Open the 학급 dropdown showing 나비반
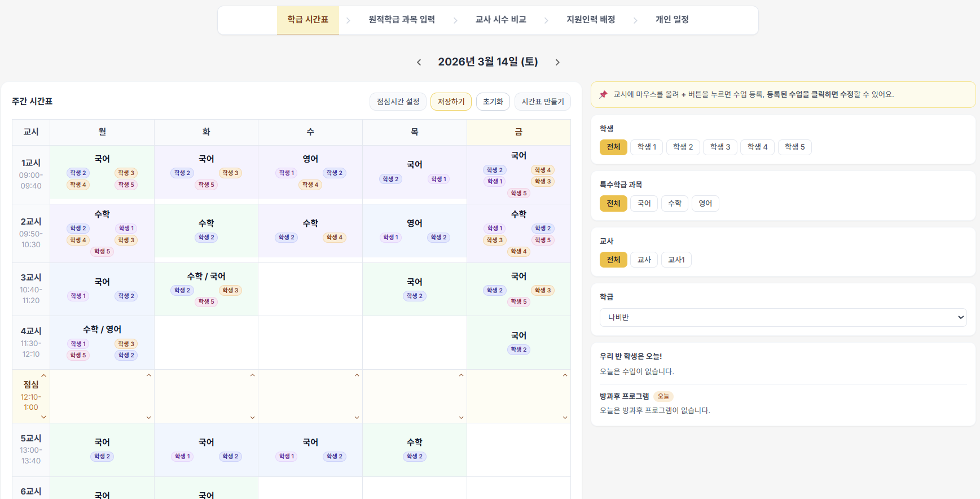The height and width of the screenshot is (499, 980). (783, 317)
